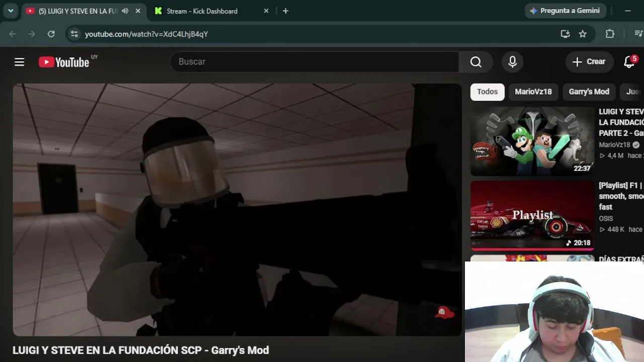Screen dimensions: 644x362
Task: Start voice search with the microphone icon
Action: pyautogui.click(x=512, y=62)
